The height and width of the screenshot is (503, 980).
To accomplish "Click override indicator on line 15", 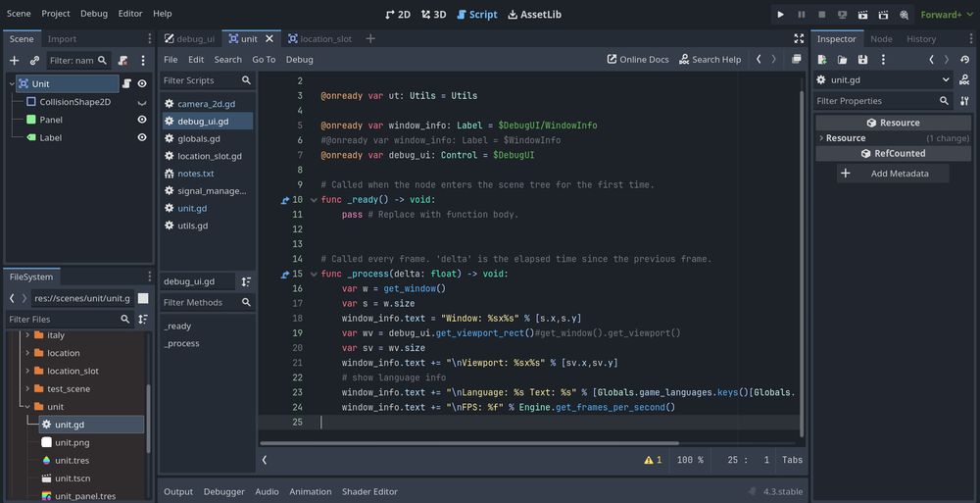I will click(x=285, y=274).
